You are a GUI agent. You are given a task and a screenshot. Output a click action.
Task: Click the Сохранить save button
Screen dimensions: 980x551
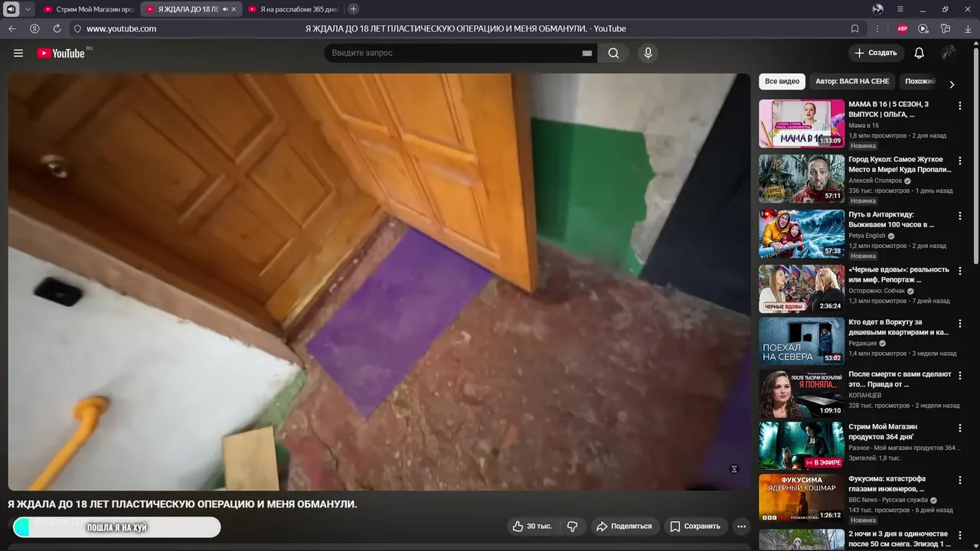click(x=695, y=526)
